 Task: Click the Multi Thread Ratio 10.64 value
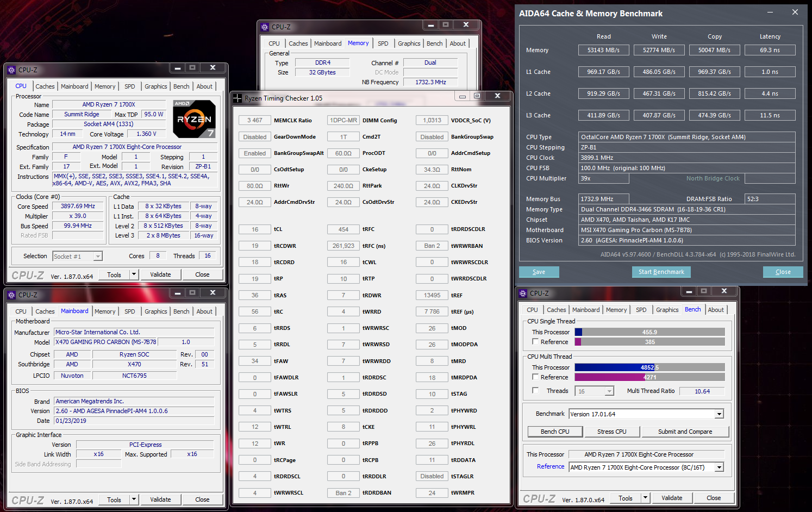702,391
